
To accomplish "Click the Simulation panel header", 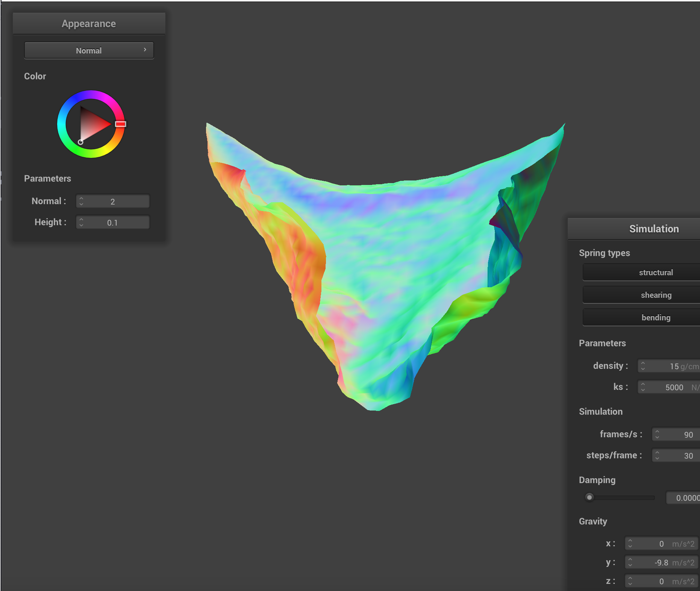I will pyautogui.click(x=634, y=229).
